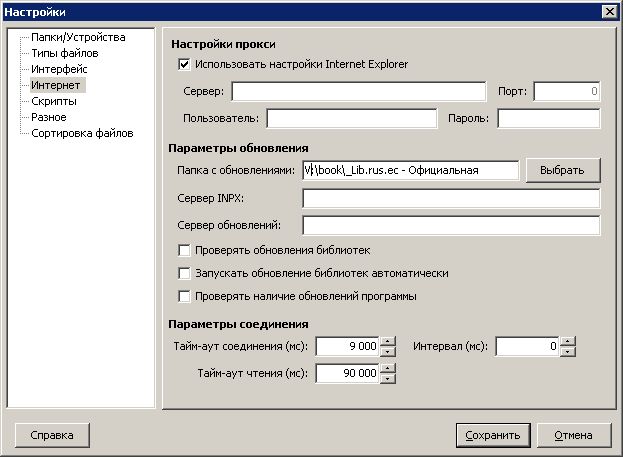This screenshot has height=457, width=623.
Task: Open the Папки/Устройства settings section
Action: click(77, 37)
